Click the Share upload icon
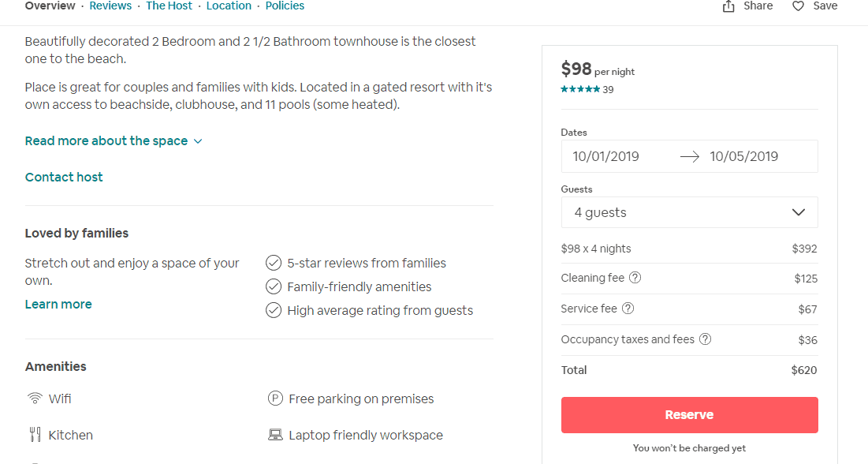 click(728, 6)
